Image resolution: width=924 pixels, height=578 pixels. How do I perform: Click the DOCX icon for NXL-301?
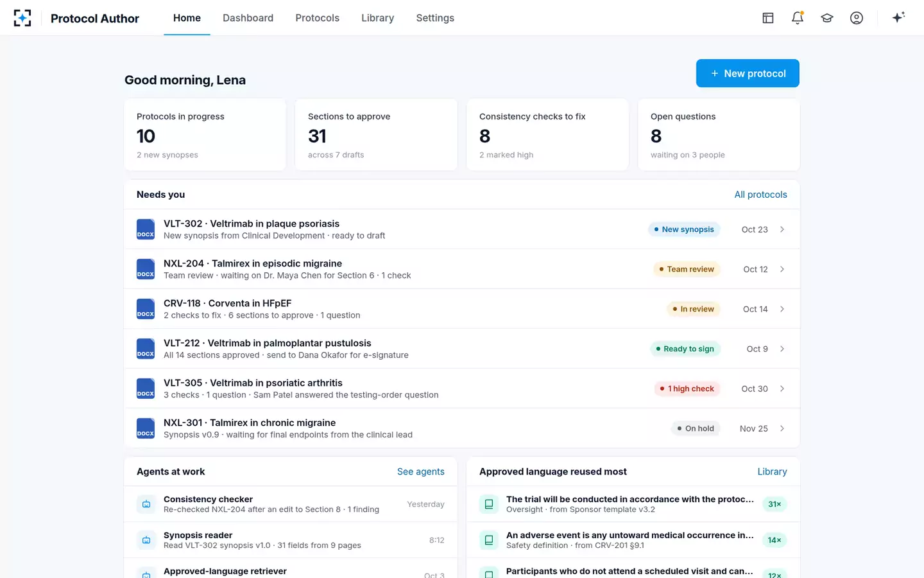point(146,428)
